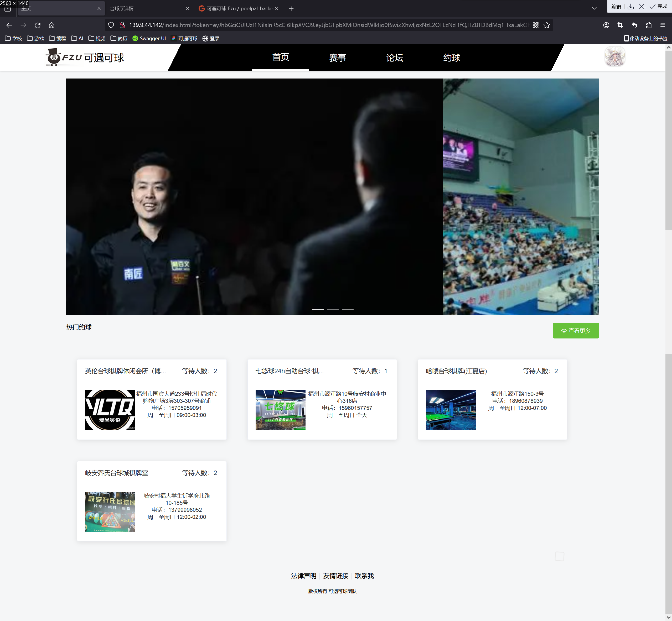
Task: Open the extensions puzzle icon
Action: (648, 25)
